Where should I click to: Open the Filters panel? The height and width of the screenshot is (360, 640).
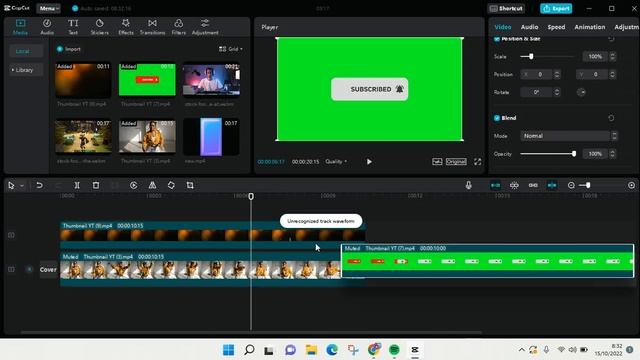click(x=178, y=27)
